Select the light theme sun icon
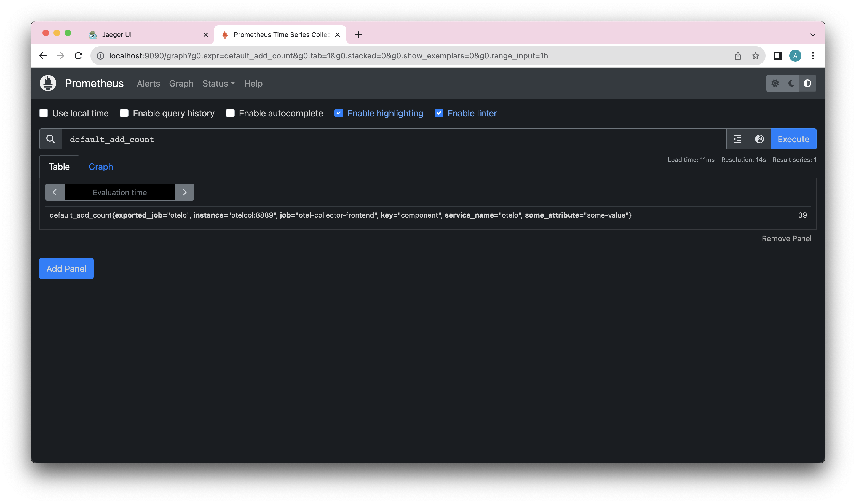Screen dimensions: 856x504 775,83
